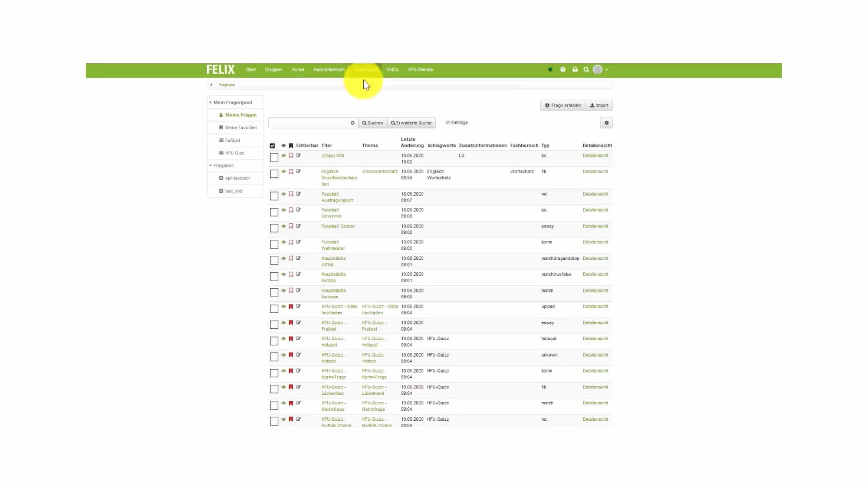
Task: Toggle the eye icon for Fussball Gewinner
Action: [283, 210]
